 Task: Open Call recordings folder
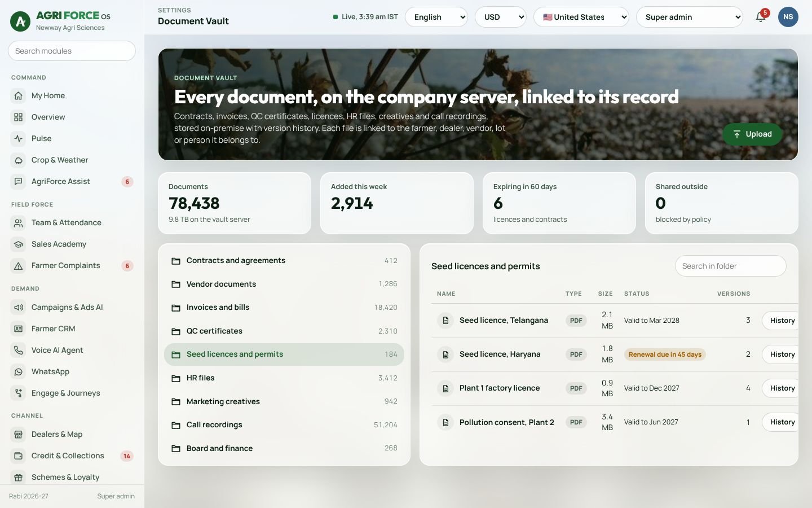[284, 424]
